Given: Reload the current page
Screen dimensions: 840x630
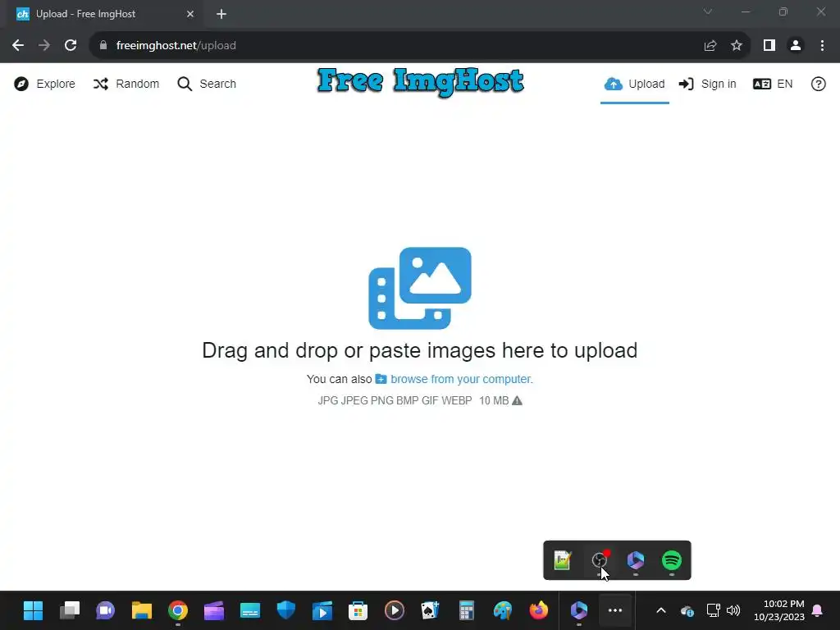Looking at the screenshot, I should [71, 46].
